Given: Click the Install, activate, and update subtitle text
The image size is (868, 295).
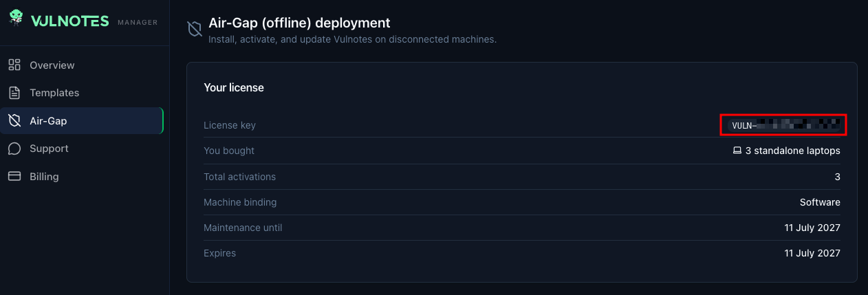Looking at the screenshot, I should 352,39.
